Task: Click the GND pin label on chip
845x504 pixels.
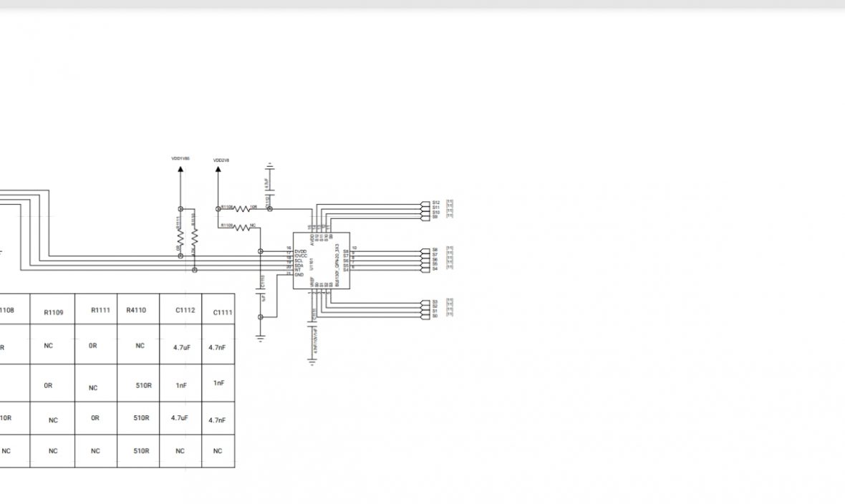Action: coord(299,275)
